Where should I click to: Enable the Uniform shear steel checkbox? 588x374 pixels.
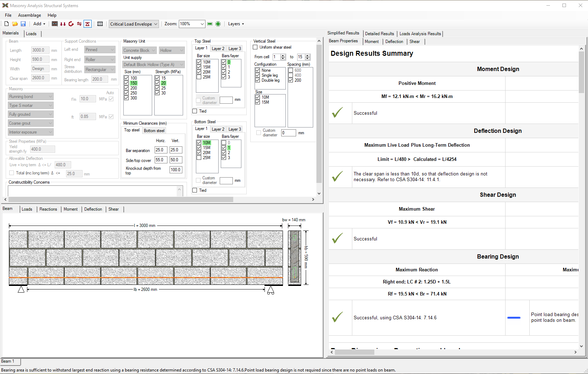coord(255,47)
